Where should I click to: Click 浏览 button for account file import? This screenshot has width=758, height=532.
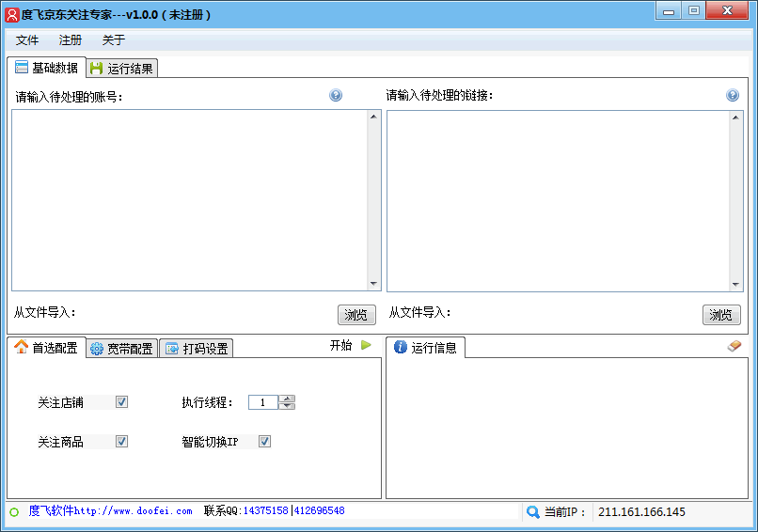pos(356,315)
